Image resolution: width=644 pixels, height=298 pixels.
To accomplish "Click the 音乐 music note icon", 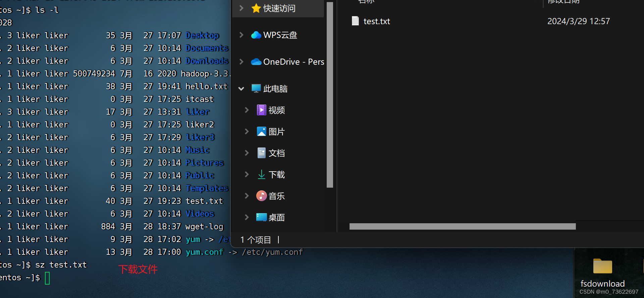I will (x=262, y=196).
